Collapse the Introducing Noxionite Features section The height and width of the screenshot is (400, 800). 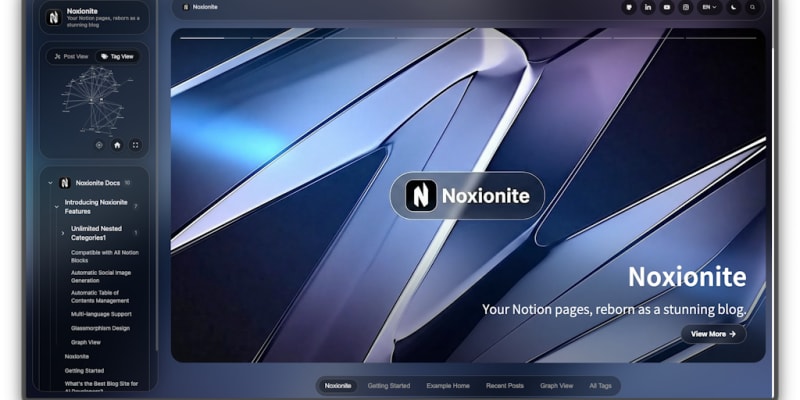(x=57, y=206)
